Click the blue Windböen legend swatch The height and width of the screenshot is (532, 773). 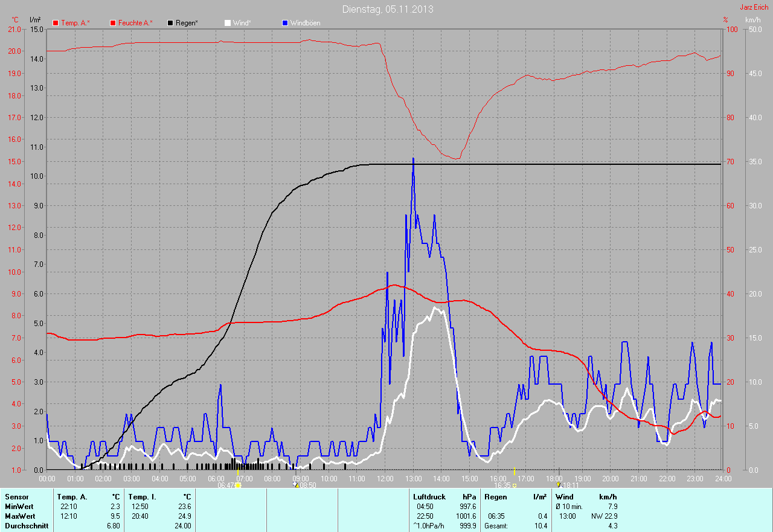point(285,23)
